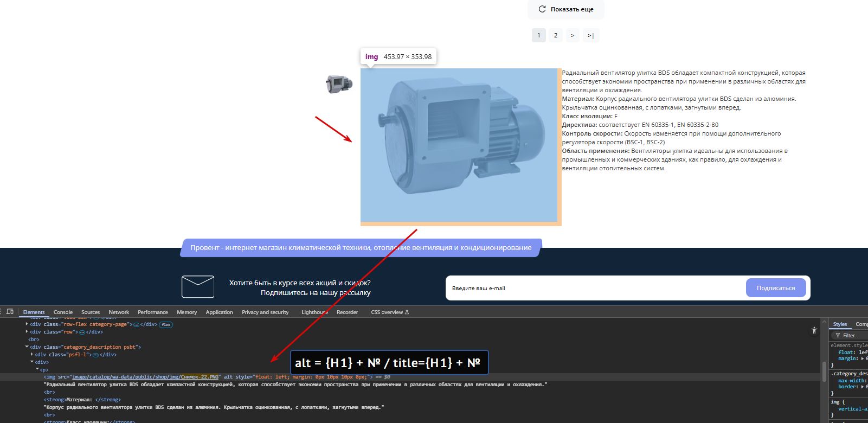Viewport: 868px width, 423px height.
Task: Click ellipsis of div class row
Action: (82, 332)
